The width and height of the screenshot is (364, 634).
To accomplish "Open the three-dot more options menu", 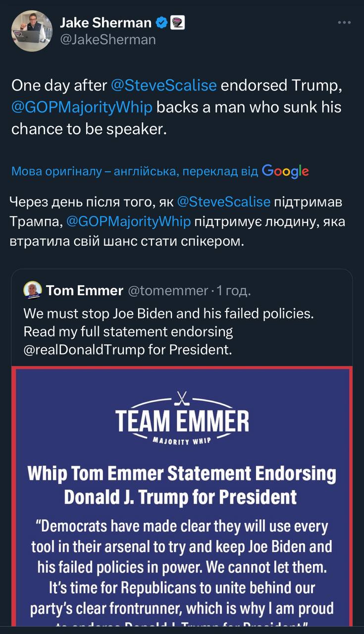I will pos(344,23).
